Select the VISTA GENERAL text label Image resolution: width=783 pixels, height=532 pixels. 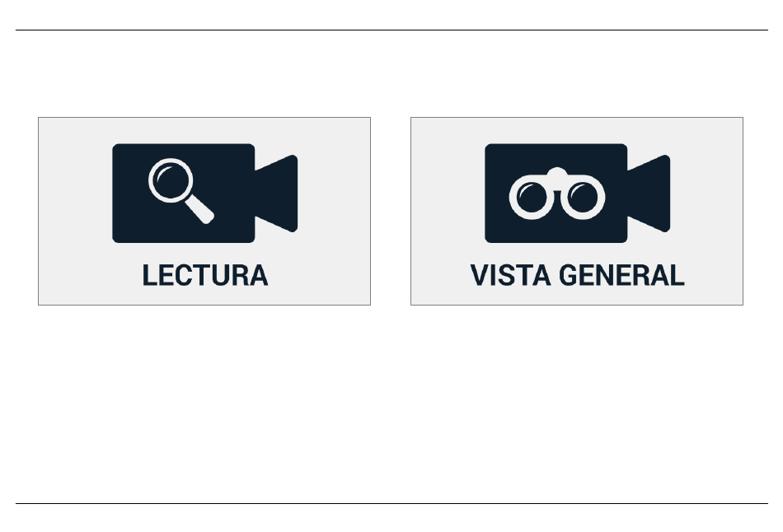click(x=577, y=276)
